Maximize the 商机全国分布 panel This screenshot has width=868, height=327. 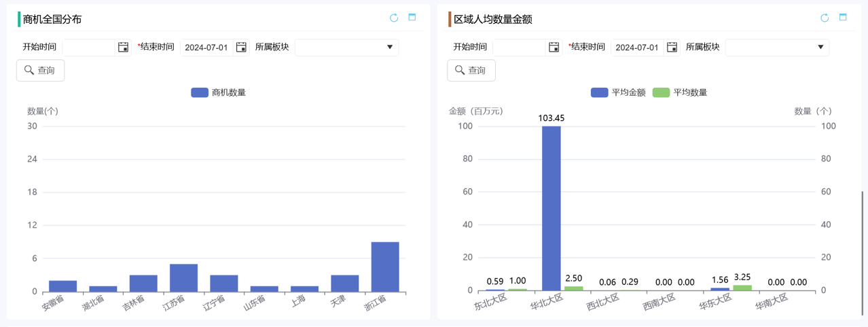tap(412, 18)
